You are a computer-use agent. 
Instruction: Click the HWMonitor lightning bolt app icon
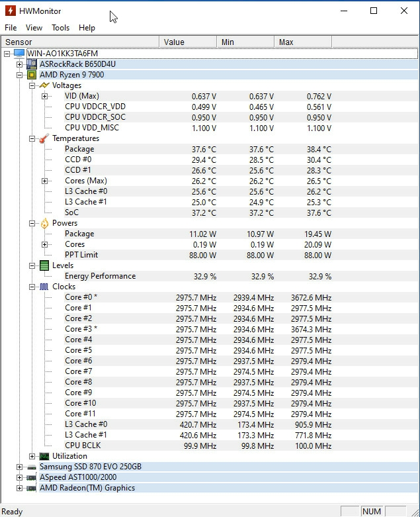pyautogui.click(x=10, y=11)
